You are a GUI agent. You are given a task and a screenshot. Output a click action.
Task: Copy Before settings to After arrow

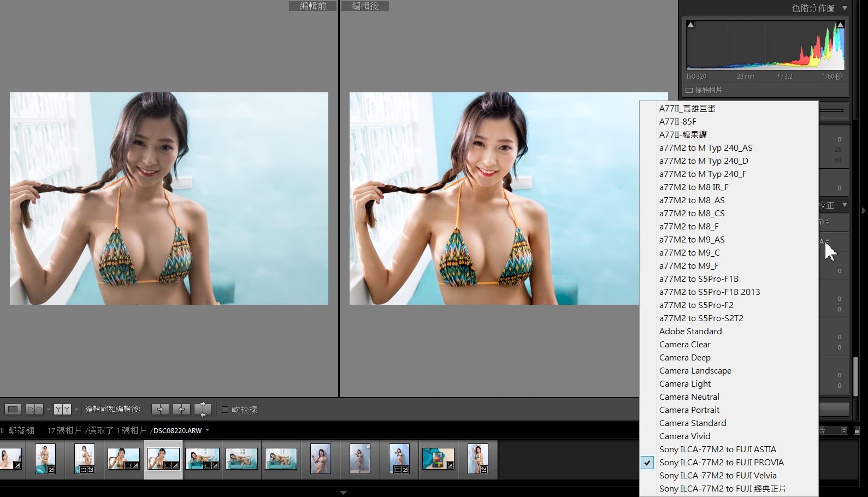[160, 409]
